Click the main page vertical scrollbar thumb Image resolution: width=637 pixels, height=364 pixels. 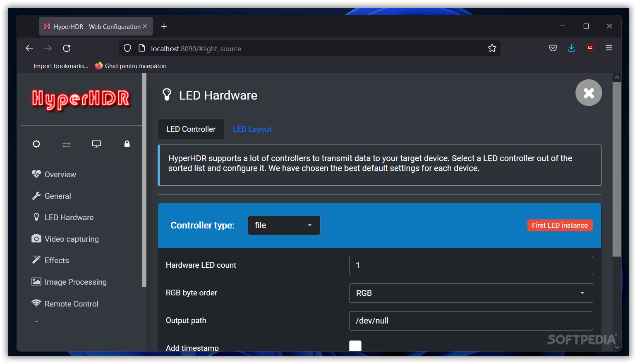pyautogui.click(x=617, y=169)
